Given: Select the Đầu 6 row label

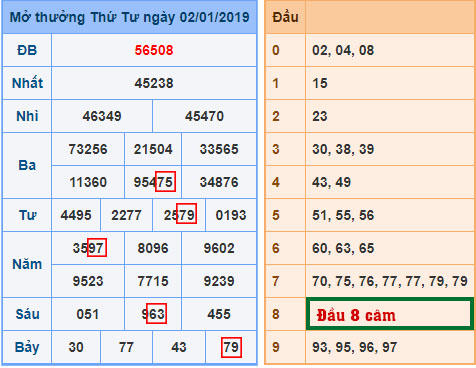Looking at the screenshot, I should (x=276, y=248).
